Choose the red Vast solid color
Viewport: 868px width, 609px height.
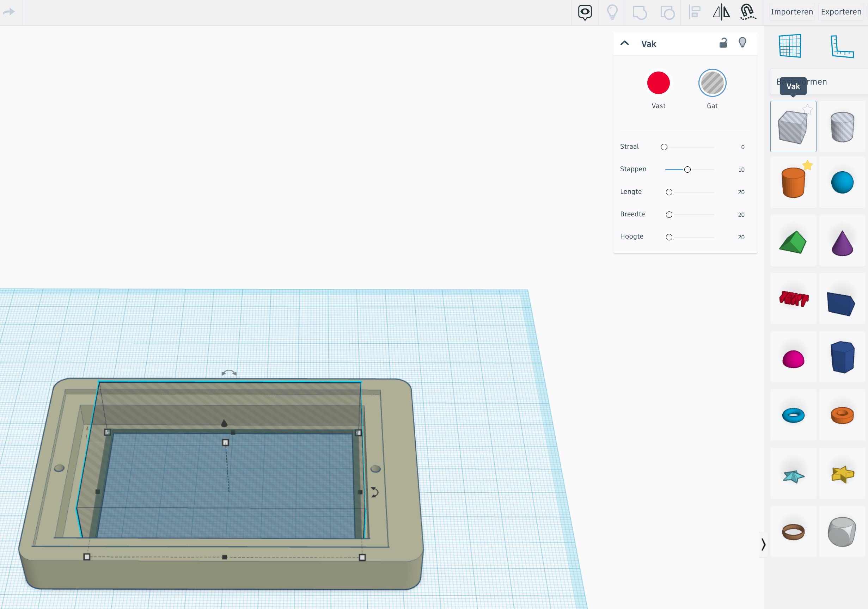coord(658,83)
